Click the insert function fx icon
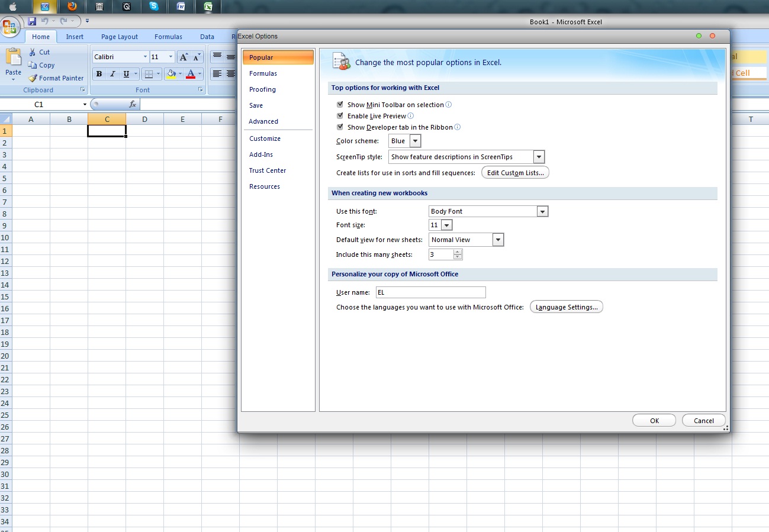 pyautogui.click(x=133, y=104)
